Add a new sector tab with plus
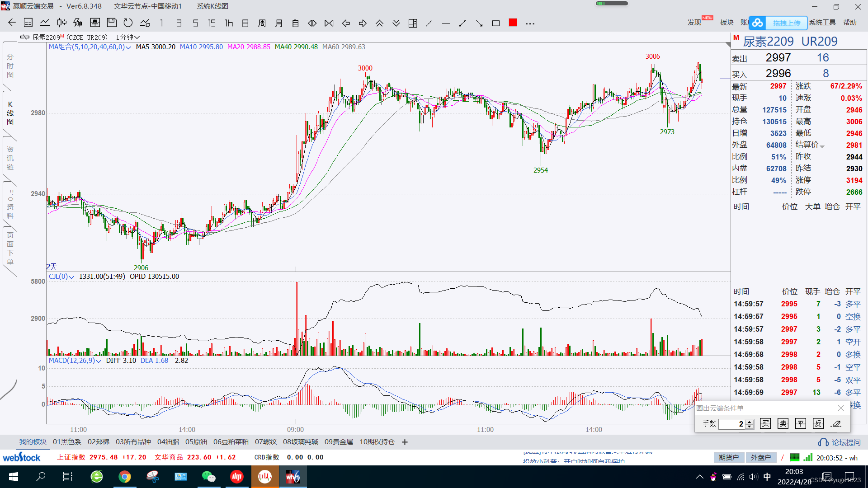The image size is (868, 488). point(405,442)
